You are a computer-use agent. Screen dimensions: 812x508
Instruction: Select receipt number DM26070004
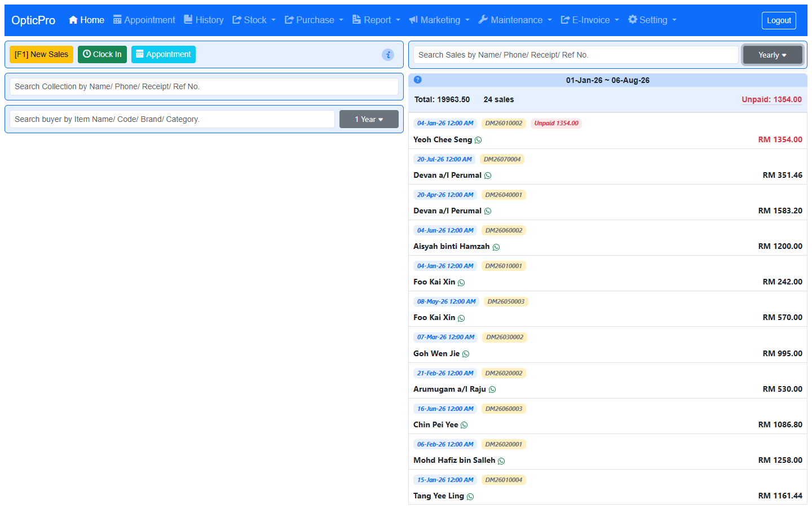pos(502,159)
